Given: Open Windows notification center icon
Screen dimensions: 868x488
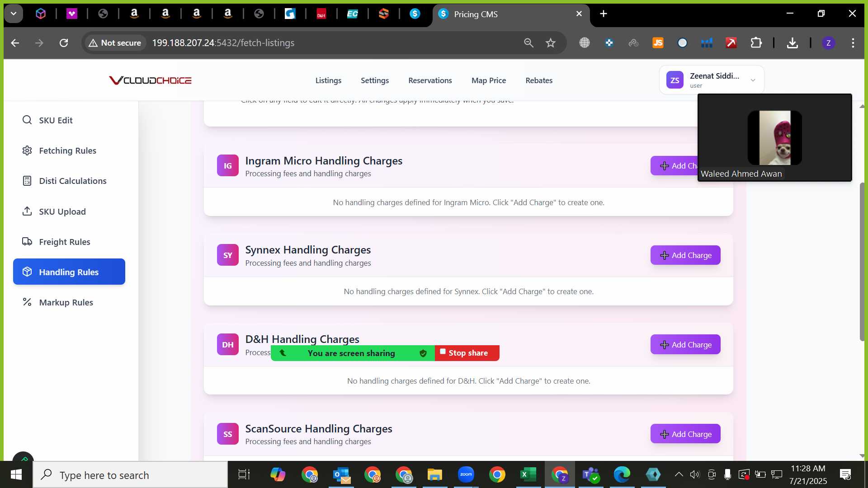Looking at the screenshot, I should click(845, 474).
